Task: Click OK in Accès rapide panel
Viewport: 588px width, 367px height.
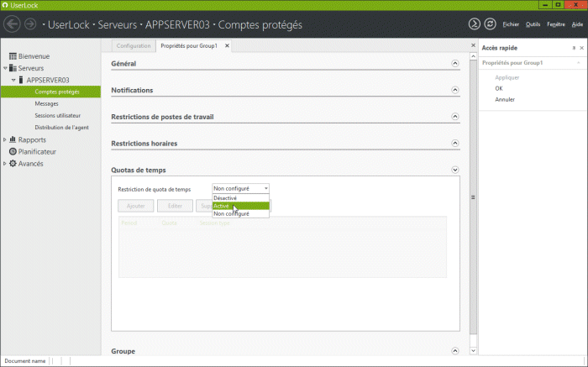Action: click(x=499, y=88)
